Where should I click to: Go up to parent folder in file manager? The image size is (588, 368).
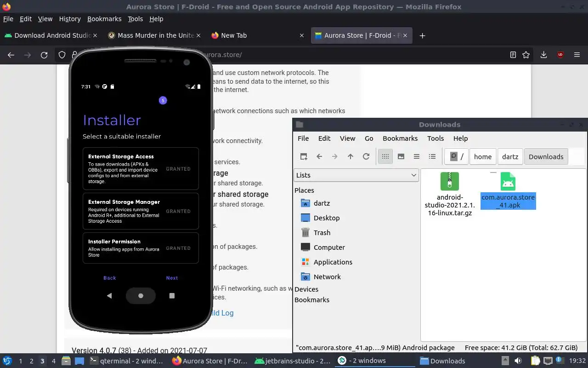pos(351,156)
